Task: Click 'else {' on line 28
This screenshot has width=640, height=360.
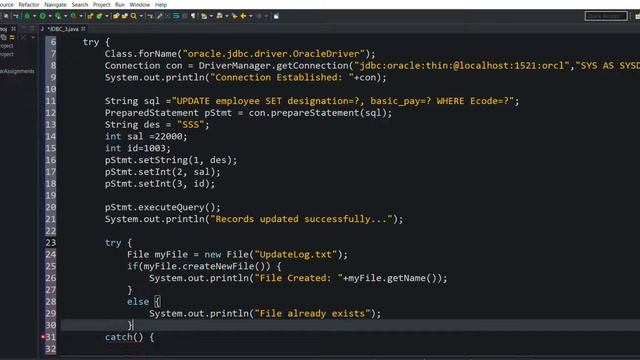Action: (144, 302)
